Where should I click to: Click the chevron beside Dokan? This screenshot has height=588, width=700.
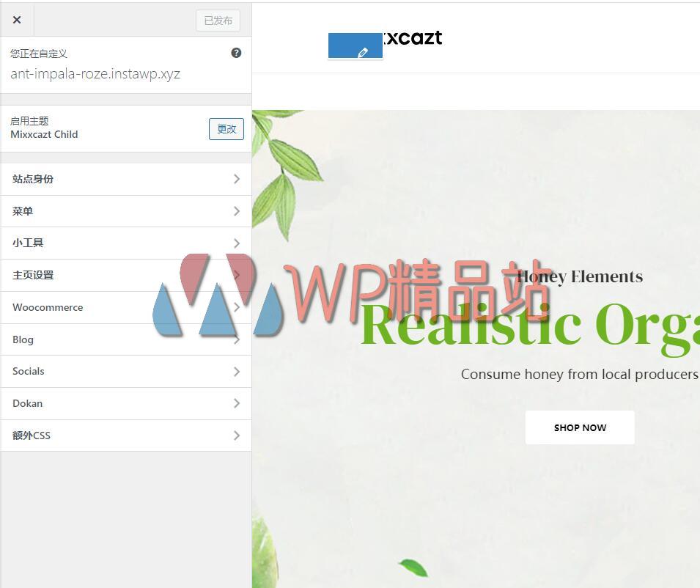236,403
